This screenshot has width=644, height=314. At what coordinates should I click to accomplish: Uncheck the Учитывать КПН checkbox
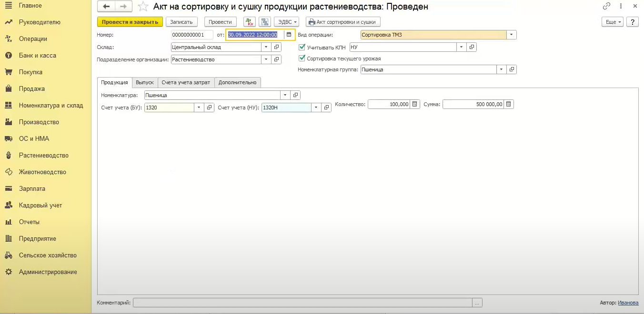click(x=302, y=47)
